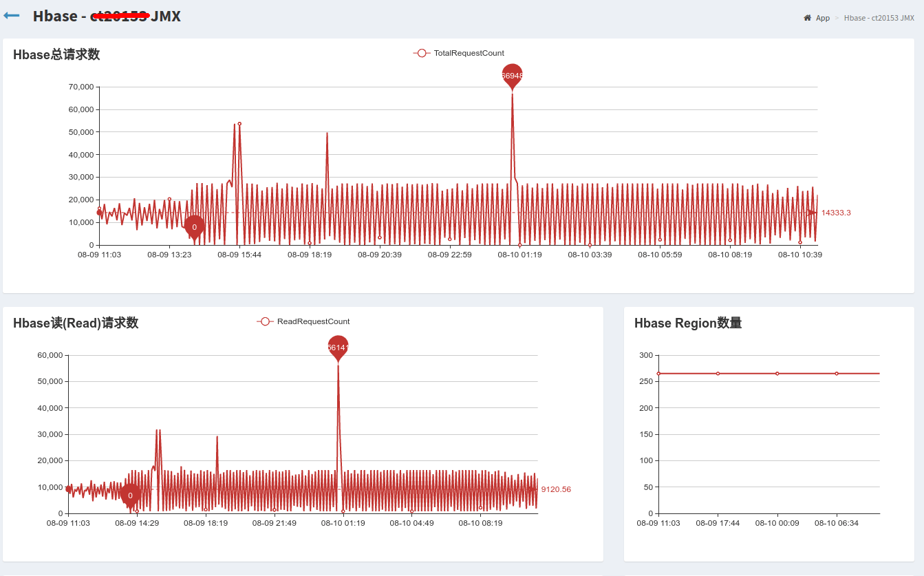Click the 08-09 13:23 axis label
This screenshot has width=924, height=576.
click(x=169, y=255)
